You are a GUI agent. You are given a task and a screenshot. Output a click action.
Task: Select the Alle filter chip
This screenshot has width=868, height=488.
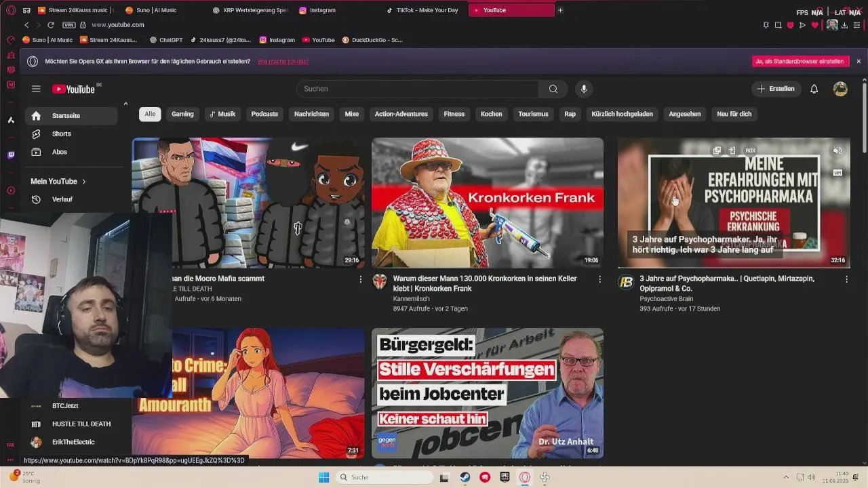pyautogui.click(x=150, y=114)
